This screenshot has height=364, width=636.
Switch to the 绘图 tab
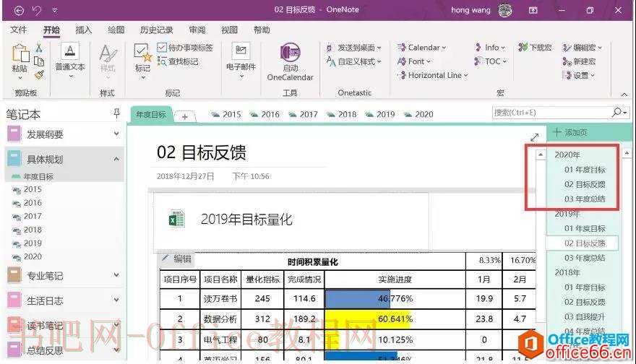pyautogui.click(x=116, y=30)
